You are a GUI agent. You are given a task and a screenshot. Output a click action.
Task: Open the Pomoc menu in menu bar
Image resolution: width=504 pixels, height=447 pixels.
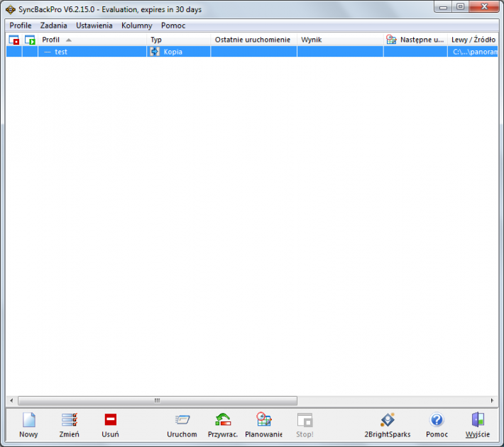(173, 26)
